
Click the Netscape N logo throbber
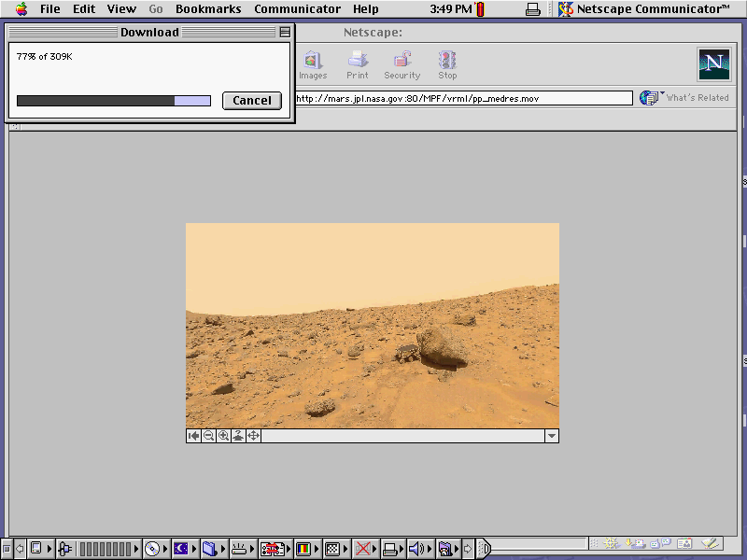pyautogui.click(x=713, y=63)
